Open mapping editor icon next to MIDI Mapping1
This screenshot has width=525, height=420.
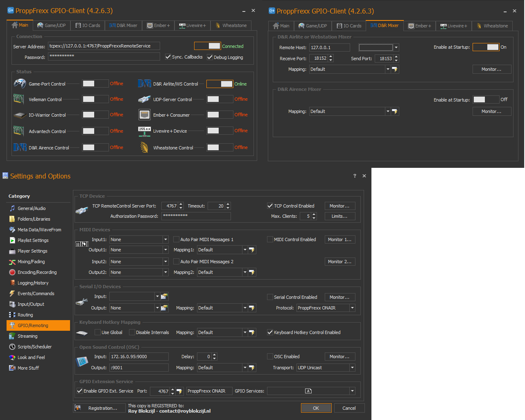click(252, 250)
